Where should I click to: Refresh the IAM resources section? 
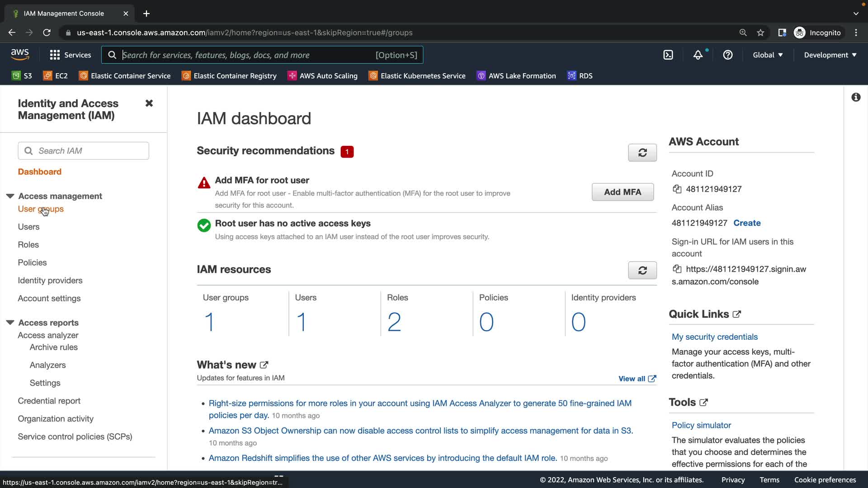click(642, 271)
